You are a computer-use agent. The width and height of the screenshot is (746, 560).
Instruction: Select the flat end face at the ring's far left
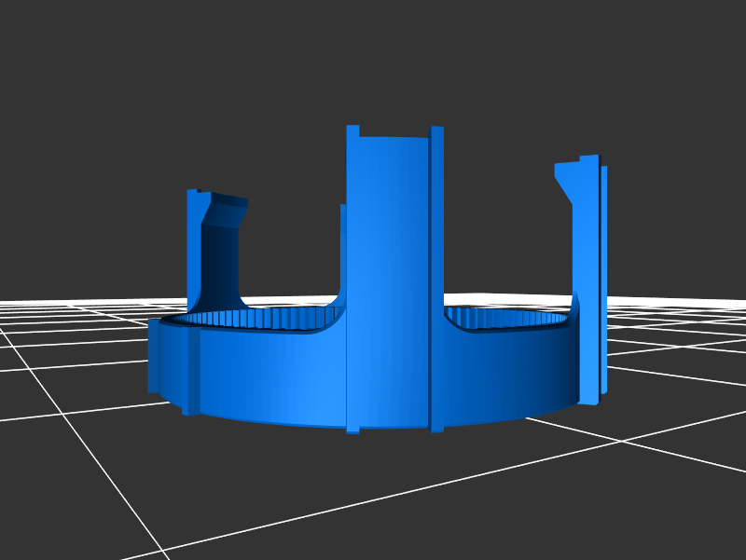point(154,356)
